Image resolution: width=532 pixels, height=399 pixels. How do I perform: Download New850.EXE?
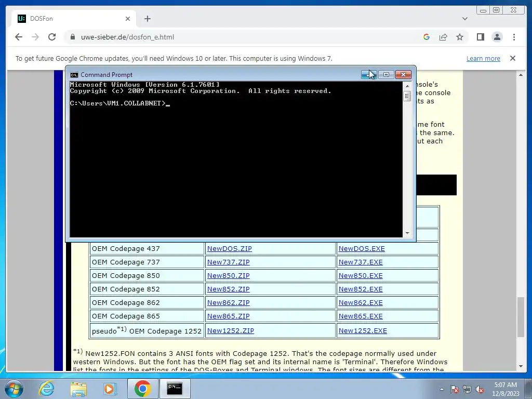click(x=361, y=276)
